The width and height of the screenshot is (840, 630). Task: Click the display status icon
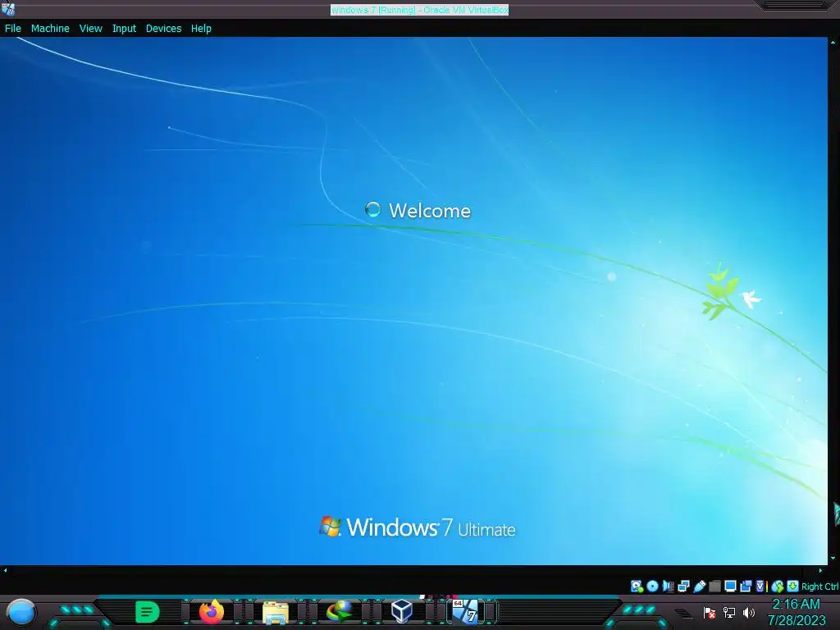point(730,586)
